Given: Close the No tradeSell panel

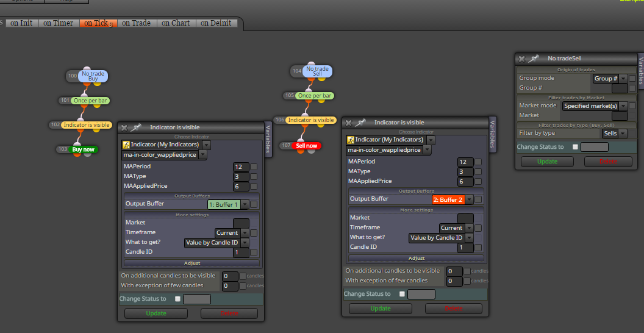Looking at the screenshot, I should click(x=521, y=59).
